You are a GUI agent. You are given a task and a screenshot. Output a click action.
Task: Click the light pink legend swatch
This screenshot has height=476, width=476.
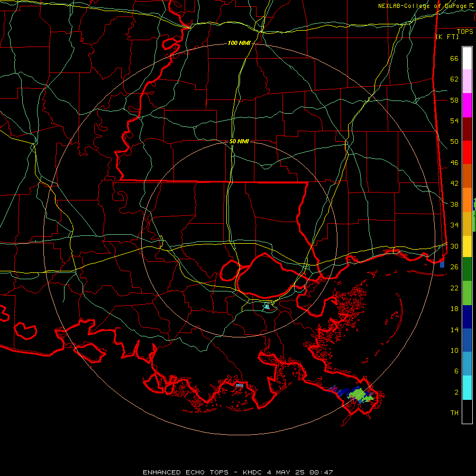(x=467, y=81)
